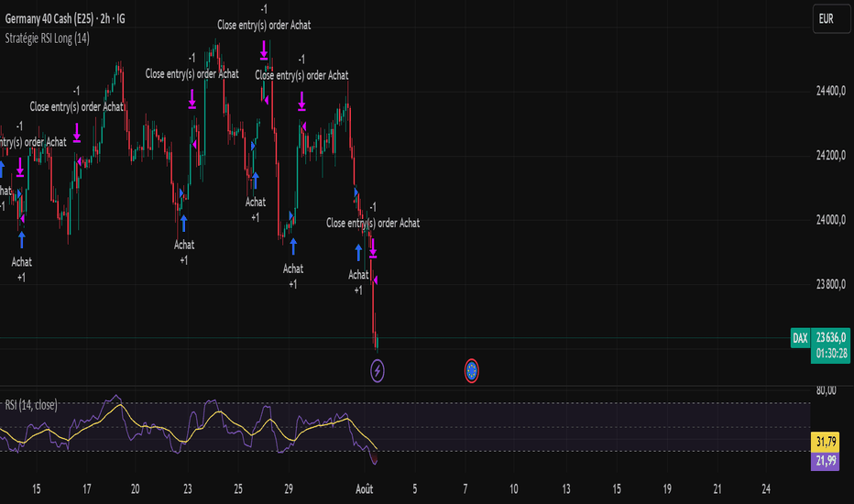Select the RSI (14, close) indicator legend
The width and height of the screenshot is (854, 504).
coord(31,405)
